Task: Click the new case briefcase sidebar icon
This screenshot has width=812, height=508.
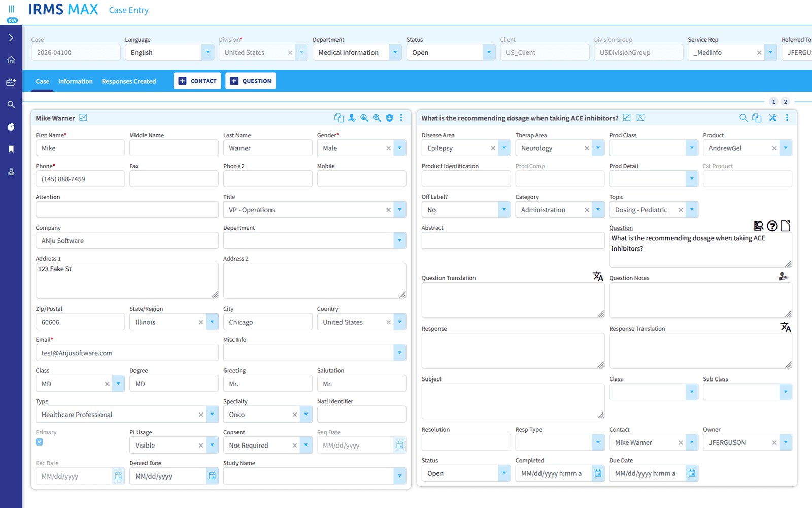Action: coord(11,82)
